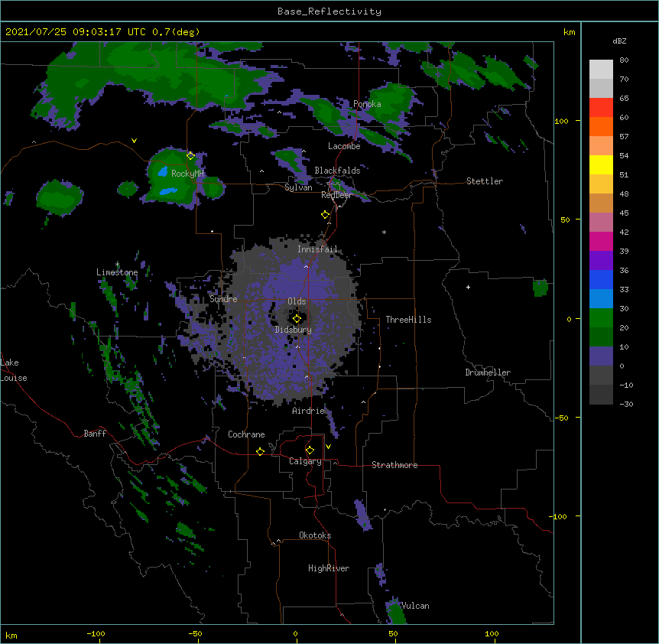Image resolution: width=659 pixels, height=644 pixels.
Task: Click the Limestone label
Action: click(x=117, y=272)
